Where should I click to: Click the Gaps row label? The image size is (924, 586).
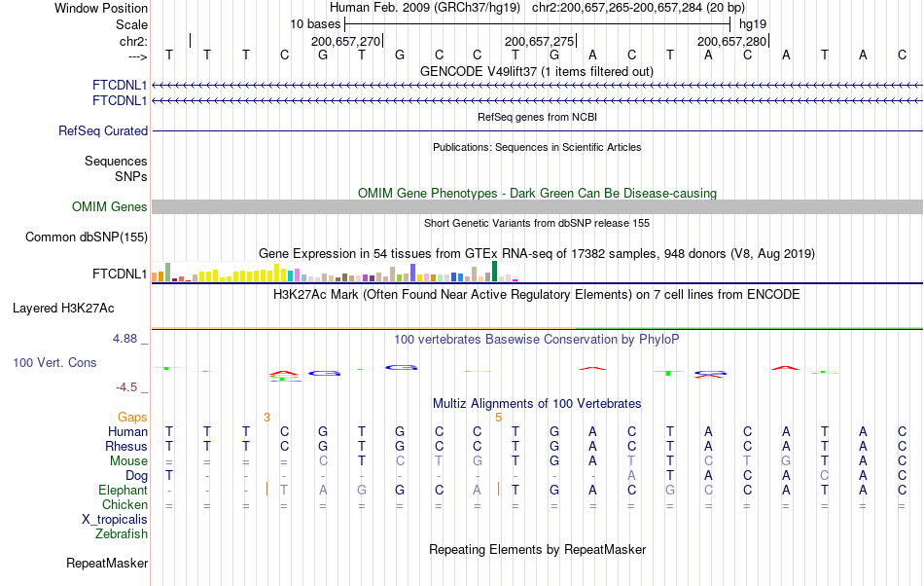[x=132, y=418]
